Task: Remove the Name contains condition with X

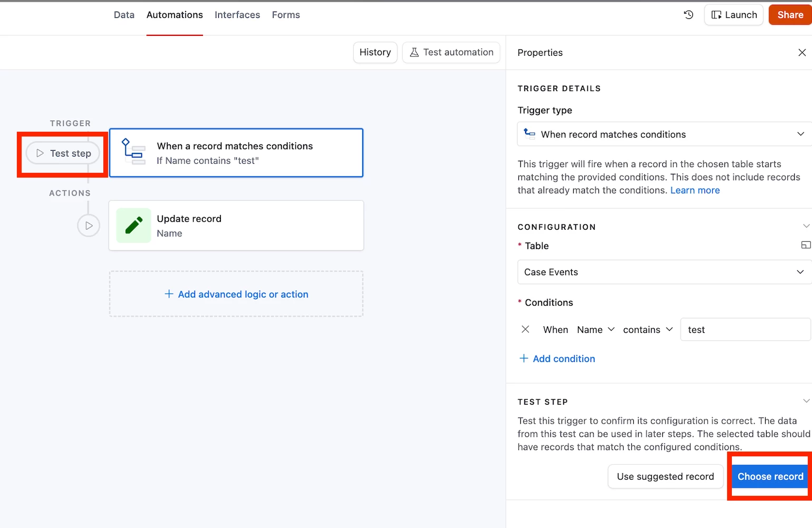Action: 525,329
